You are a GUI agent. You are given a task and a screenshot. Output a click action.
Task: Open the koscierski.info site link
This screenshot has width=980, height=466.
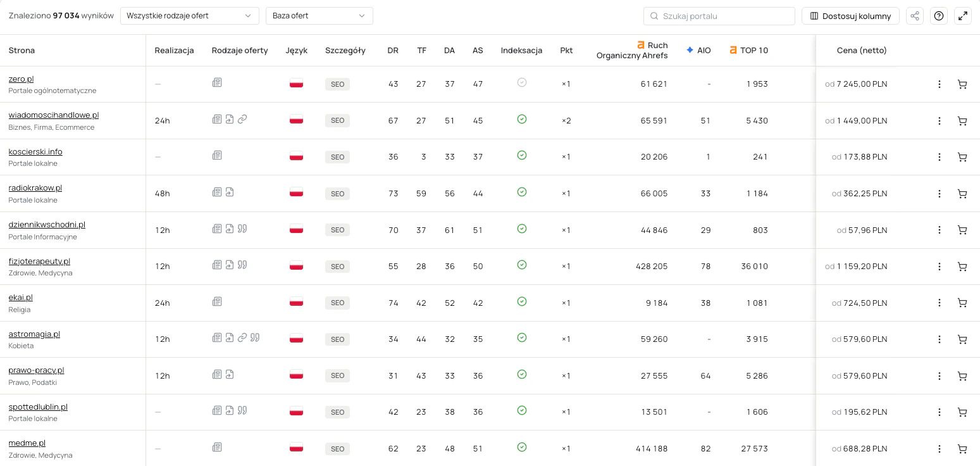35,152
